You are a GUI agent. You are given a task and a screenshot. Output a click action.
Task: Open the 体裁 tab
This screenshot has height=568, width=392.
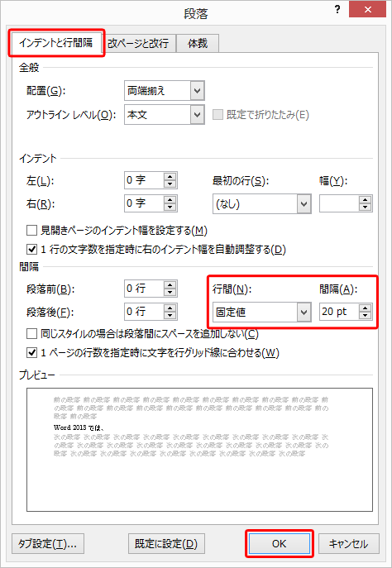point(198,44)
